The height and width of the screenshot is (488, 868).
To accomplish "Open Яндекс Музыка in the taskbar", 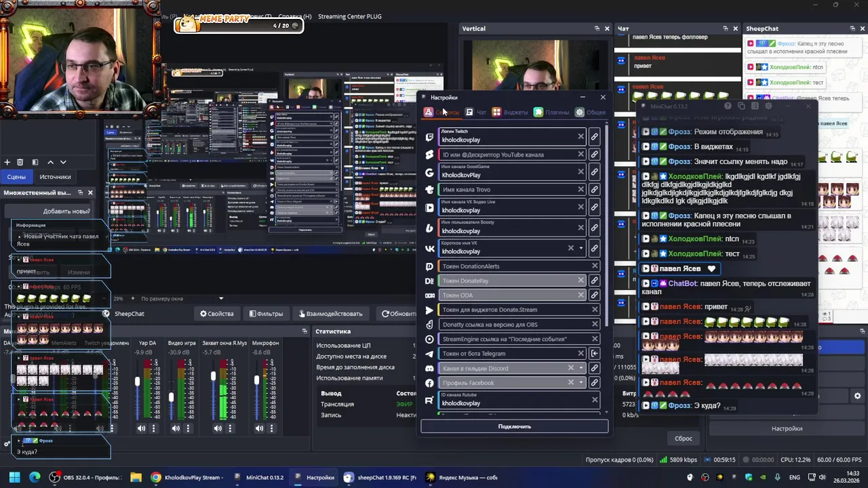I will tap(462, 477).
